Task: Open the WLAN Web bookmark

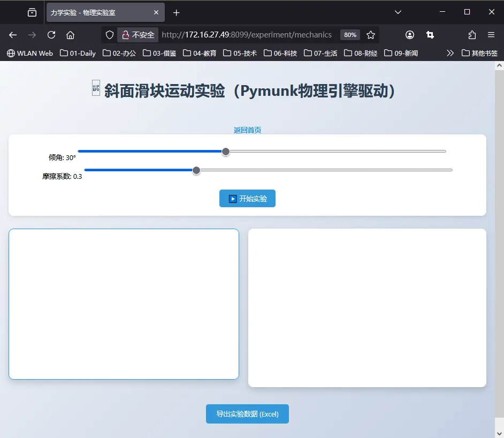Action: pos(30,53)
